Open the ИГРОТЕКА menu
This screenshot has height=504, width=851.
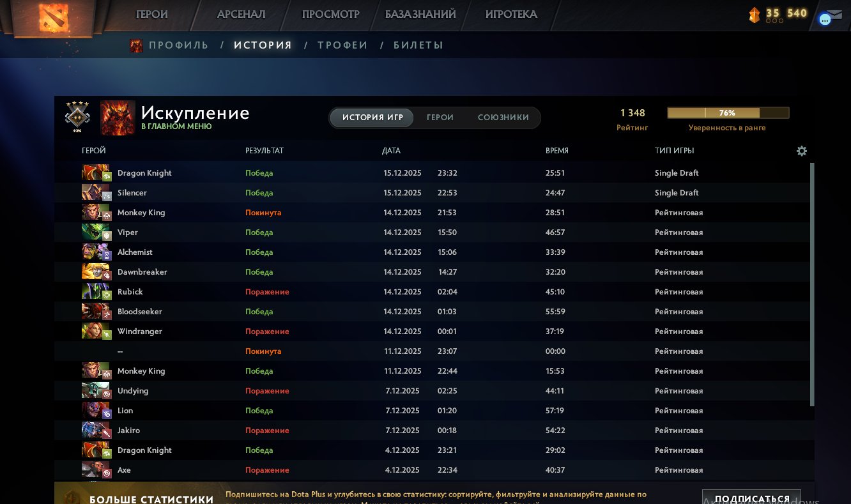click(511, 14)
